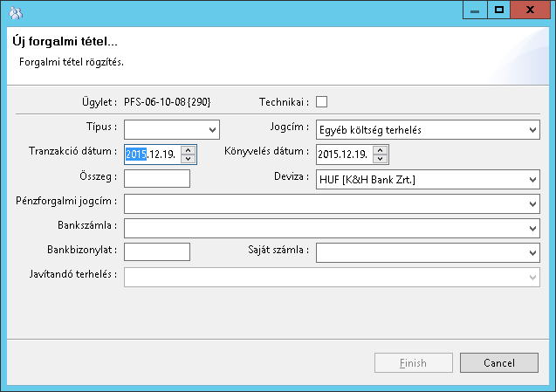Click the Könyvelés dátum date field
This screenshot has height=392, width=556.
343,155
